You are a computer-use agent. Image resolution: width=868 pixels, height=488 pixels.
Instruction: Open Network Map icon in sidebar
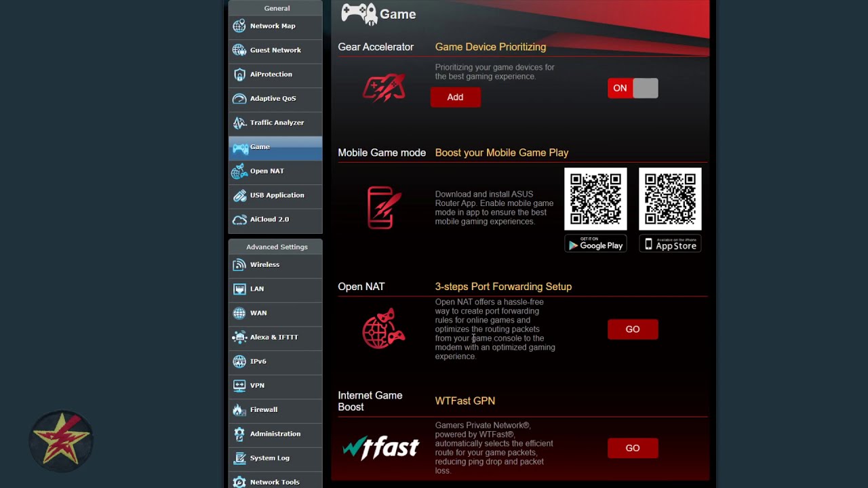(239, 26)
